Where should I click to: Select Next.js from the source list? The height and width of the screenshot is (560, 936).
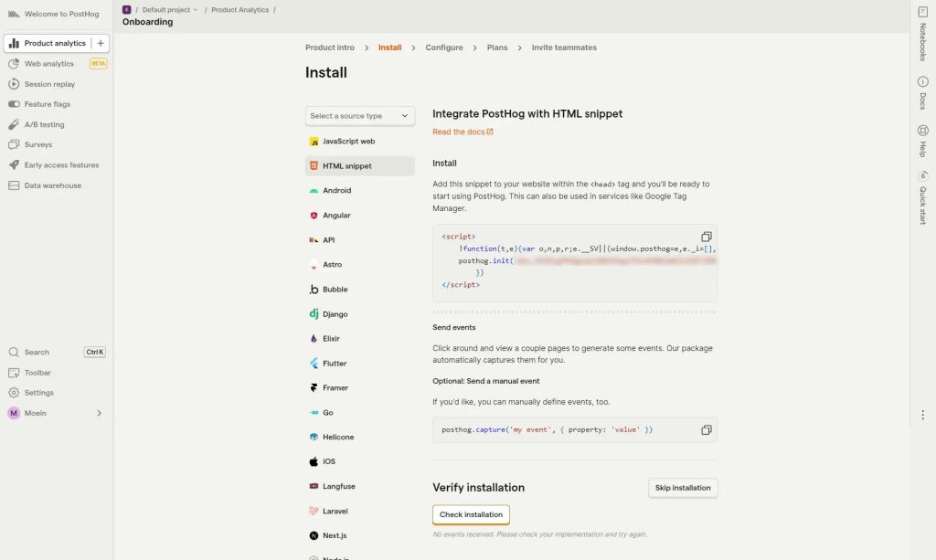point(360,535)
